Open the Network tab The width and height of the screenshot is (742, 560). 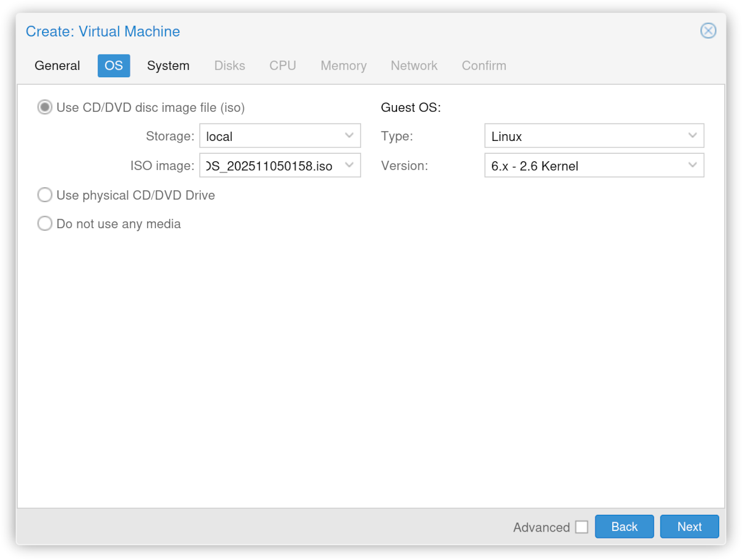point(414,66)
